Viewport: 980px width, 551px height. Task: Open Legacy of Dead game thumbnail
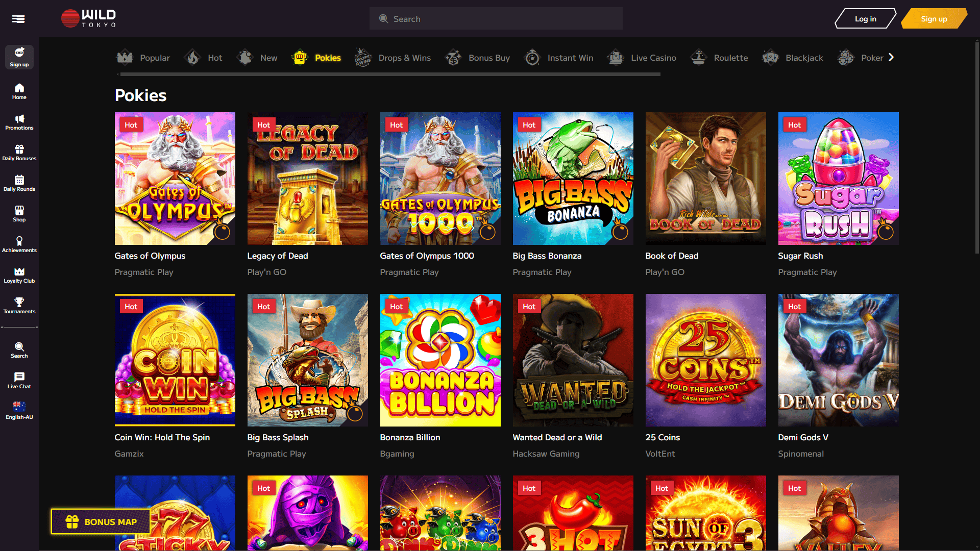(308, 179)
